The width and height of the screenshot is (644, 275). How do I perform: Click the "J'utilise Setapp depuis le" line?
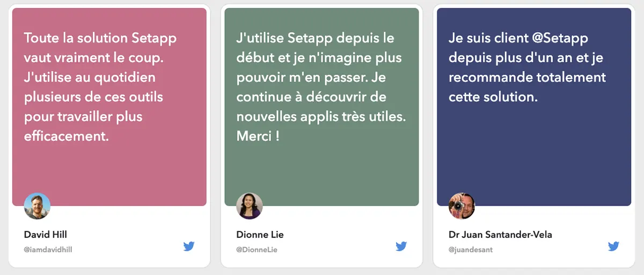click(315, 39)
